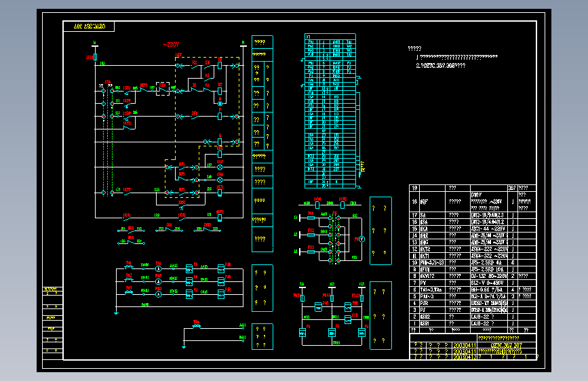Click the 1HG indicator lamp symbol
This screenshot has height=381, width=588.
[x=220, y=180]
